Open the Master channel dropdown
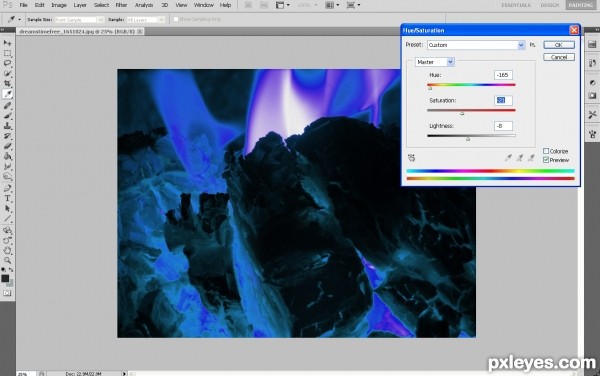Viewport: 600px width, 376px height. click(x=435, y=62)
